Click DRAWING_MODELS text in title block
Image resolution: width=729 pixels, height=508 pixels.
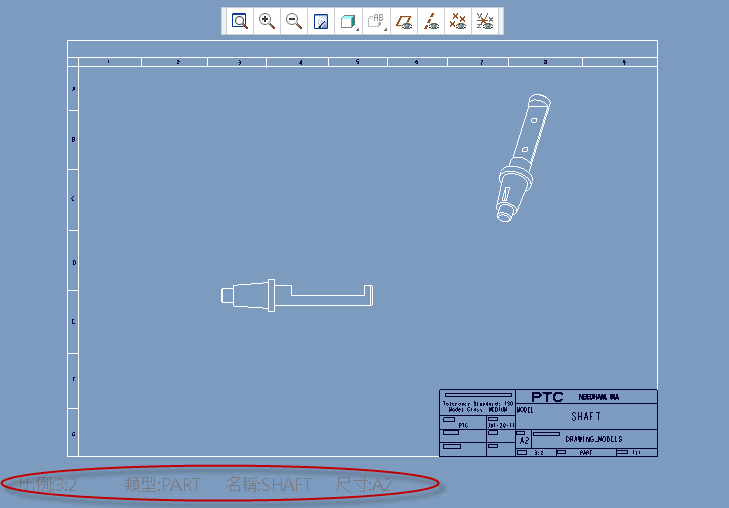[x=593, y=439]
